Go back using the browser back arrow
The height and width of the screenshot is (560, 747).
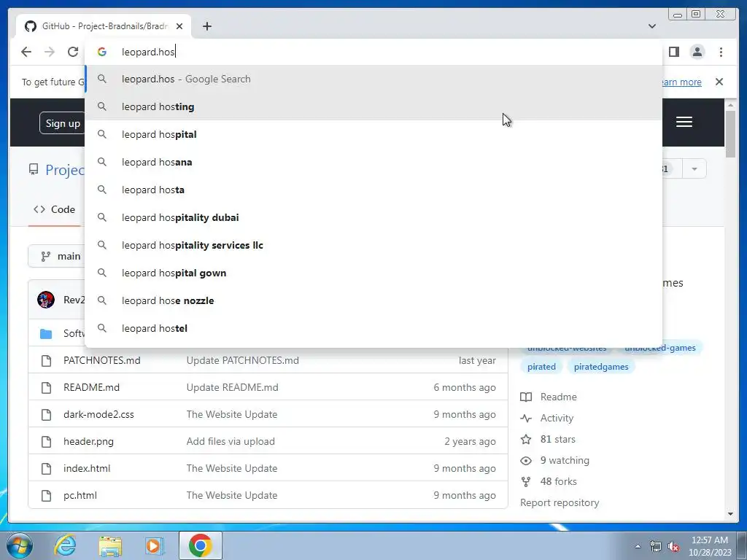tap(26, 52)
